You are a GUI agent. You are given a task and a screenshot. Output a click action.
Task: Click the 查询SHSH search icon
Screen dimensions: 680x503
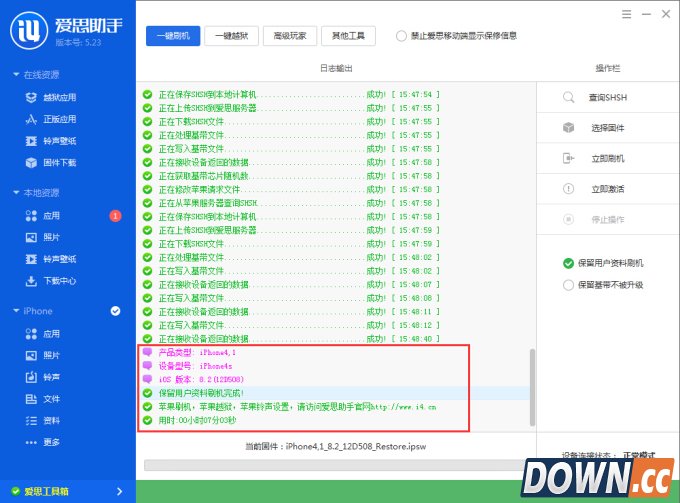pyautogui.click(x=568, y=97)
